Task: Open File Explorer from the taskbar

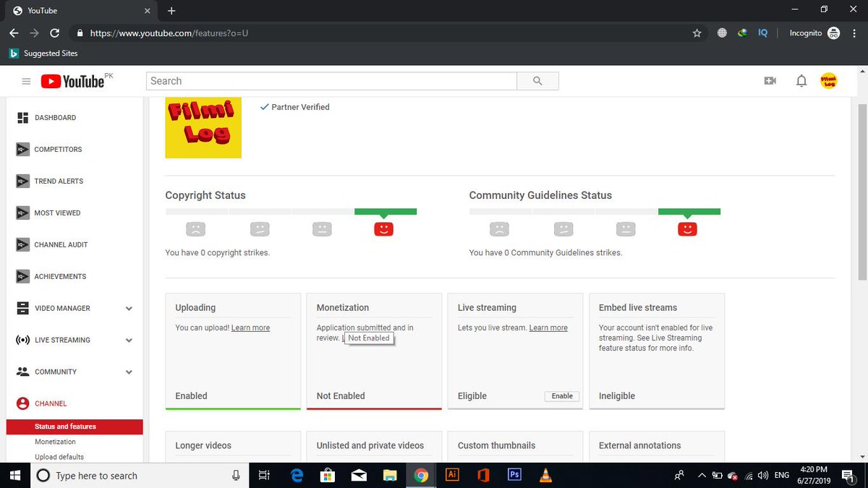Action: click(x=390, y=475)
